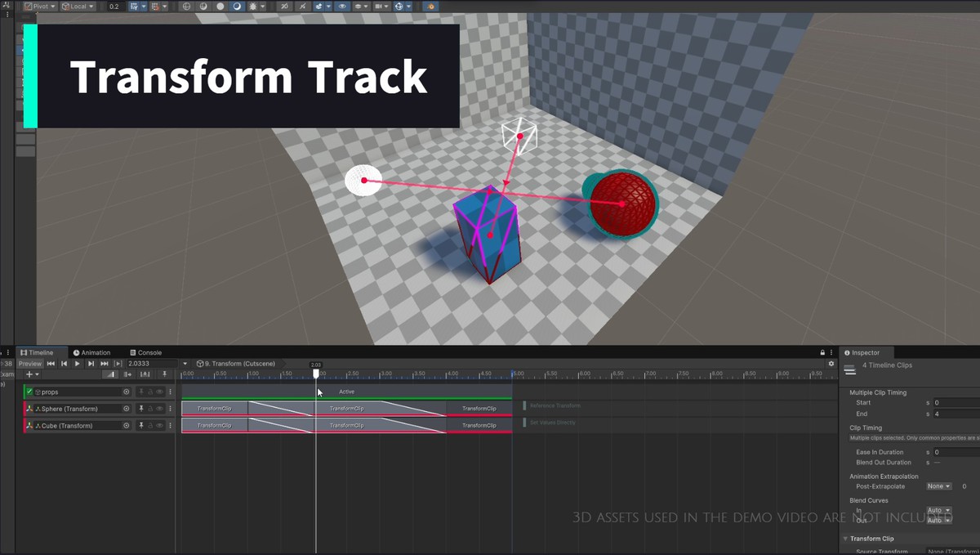980x555 pixels.
Task: Open the scene effects layers dropdown
Action: click(328, 7)
